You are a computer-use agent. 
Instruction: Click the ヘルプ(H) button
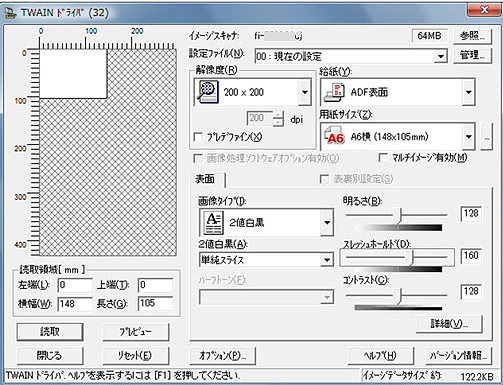(x=380, y=356)
